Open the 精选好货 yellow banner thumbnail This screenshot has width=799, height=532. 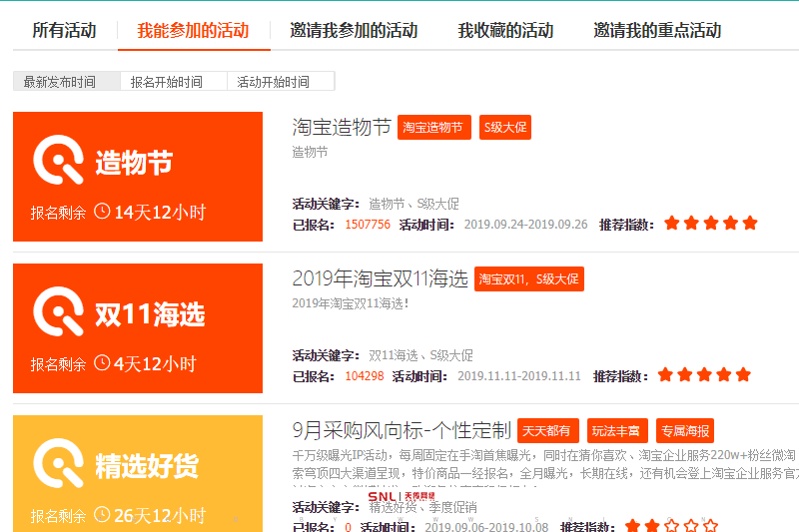138,474
